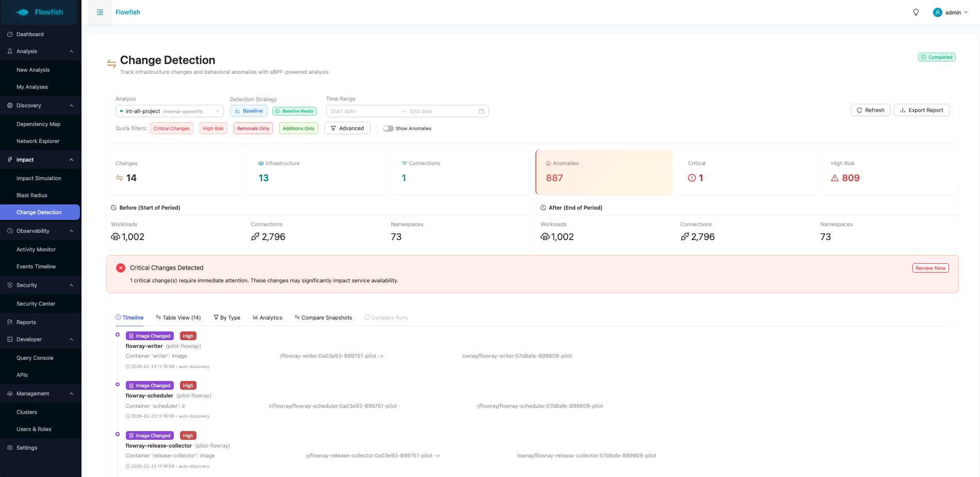Click the calendar icon in Time Range
This screenshot has width=980, height=477.
click(x=481, y=112)
